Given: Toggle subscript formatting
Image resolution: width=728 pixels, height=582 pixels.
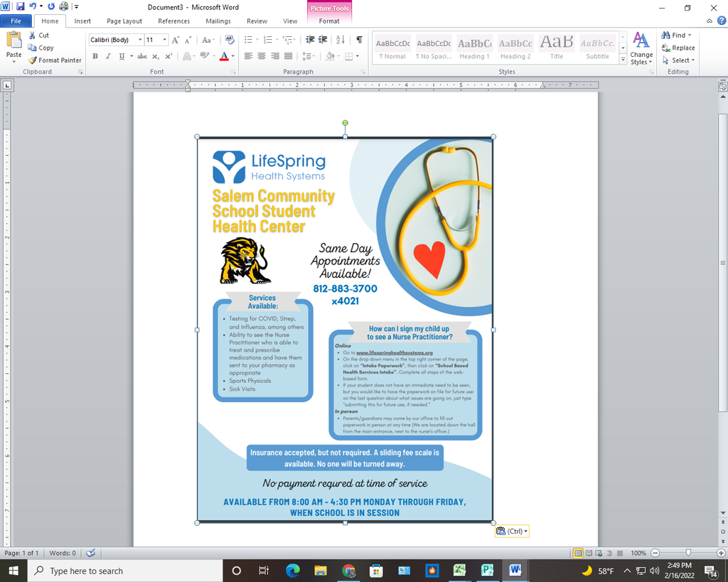Looking at the screenshot, I should tap(156, 56).
